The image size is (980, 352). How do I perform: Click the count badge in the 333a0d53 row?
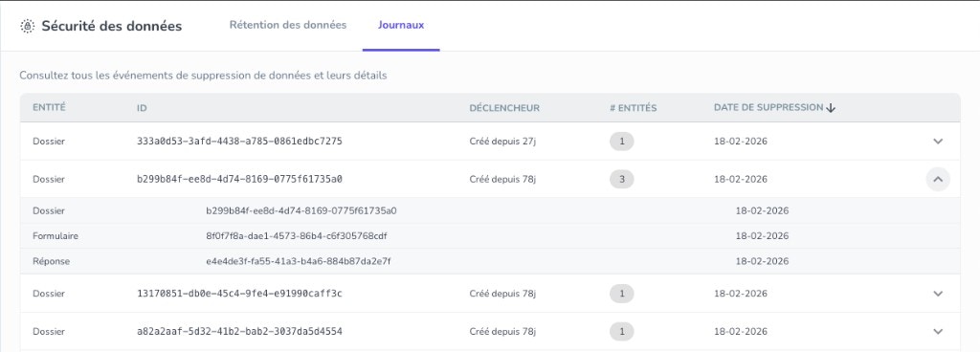(x=622, y=141)
